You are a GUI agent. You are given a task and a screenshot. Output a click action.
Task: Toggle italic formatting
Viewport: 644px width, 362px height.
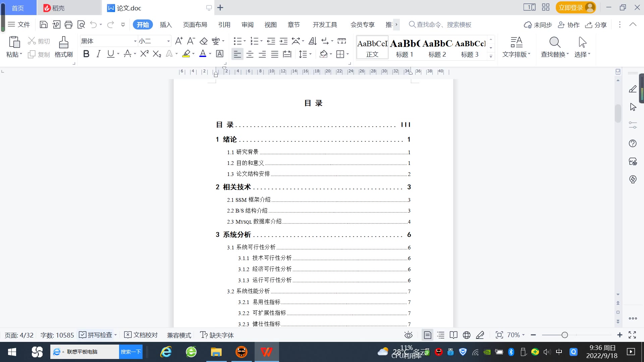coord(98,54)
